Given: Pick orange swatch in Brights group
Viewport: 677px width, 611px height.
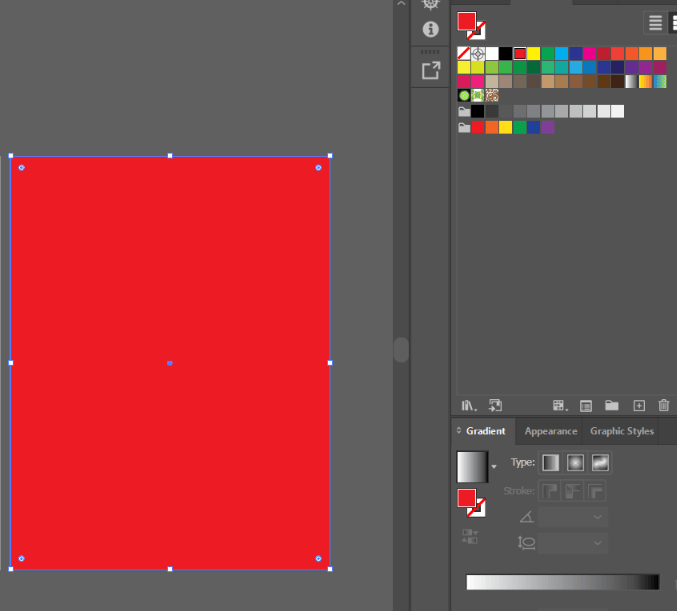Looking at the screenshot, I should [x=492, y=127].
